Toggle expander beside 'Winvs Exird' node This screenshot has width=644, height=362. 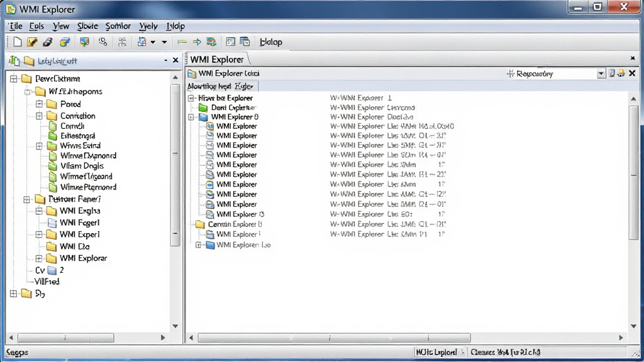click(40, 146)
